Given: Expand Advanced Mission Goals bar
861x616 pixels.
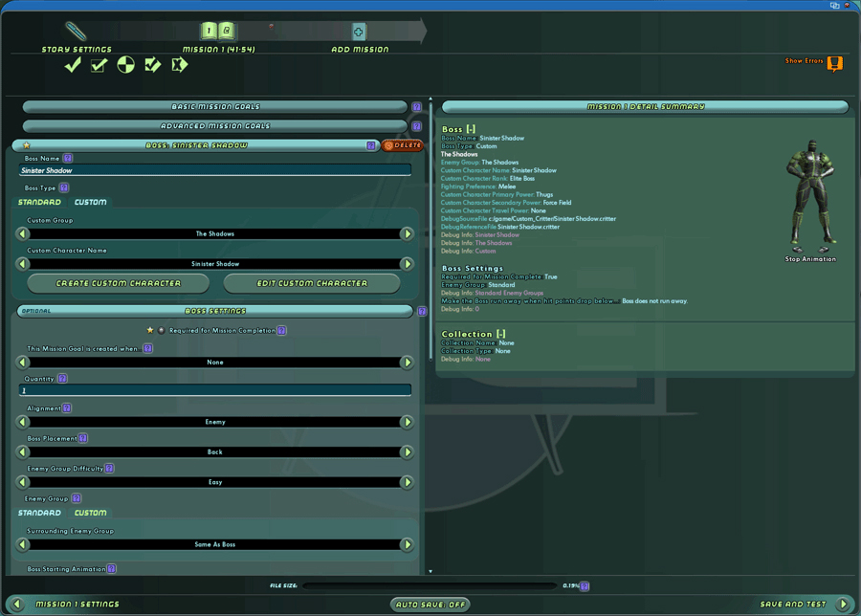Looking at the screenshot, I should pyautogui.click(x=214, y=125).
